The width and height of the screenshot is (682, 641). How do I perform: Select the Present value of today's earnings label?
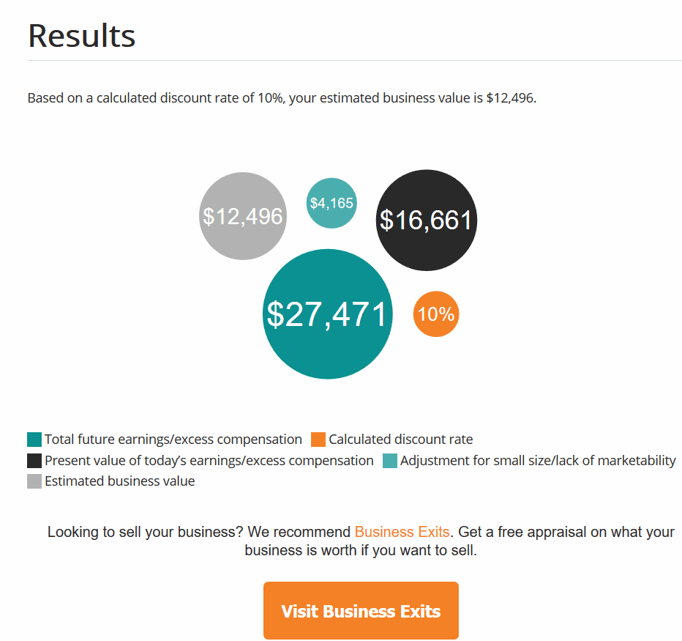(x=209, y=460)
